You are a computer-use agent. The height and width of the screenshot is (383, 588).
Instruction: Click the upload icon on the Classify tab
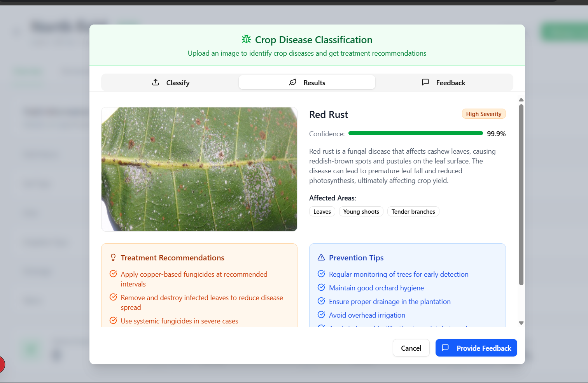pos(156,82)
